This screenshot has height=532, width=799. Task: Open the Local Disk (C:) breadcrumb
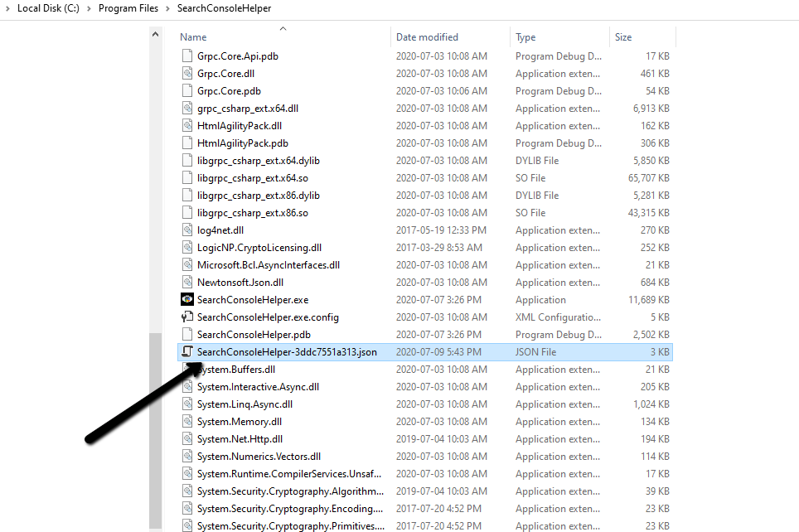tap(48, 8)
